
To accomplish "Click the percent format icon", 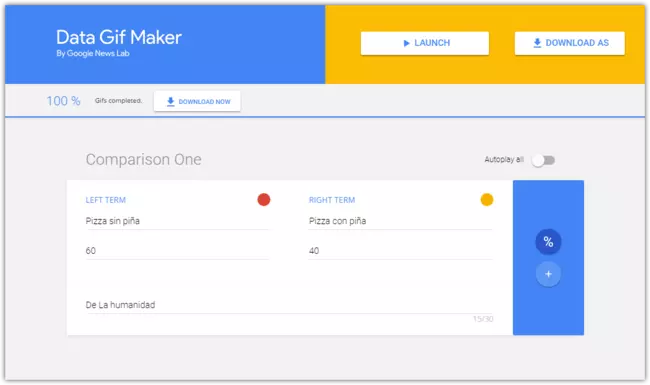I will click(x=548, y=242).
